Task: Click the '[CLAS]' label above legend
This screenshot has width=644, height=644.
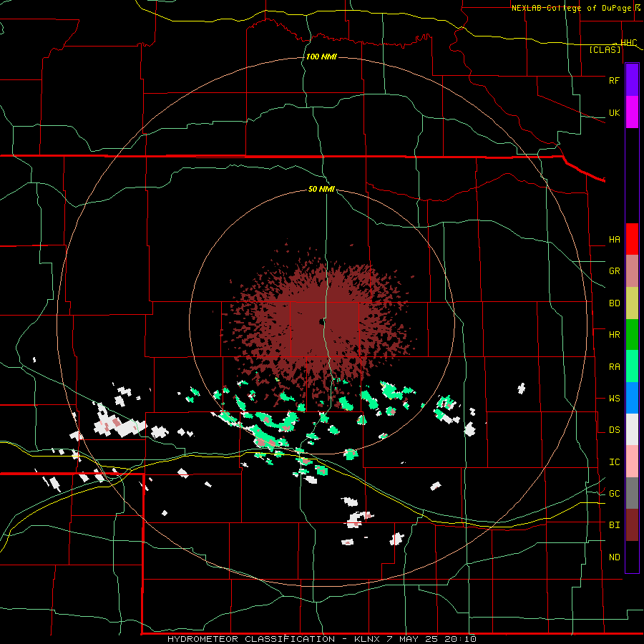Action: coord(605,50)
